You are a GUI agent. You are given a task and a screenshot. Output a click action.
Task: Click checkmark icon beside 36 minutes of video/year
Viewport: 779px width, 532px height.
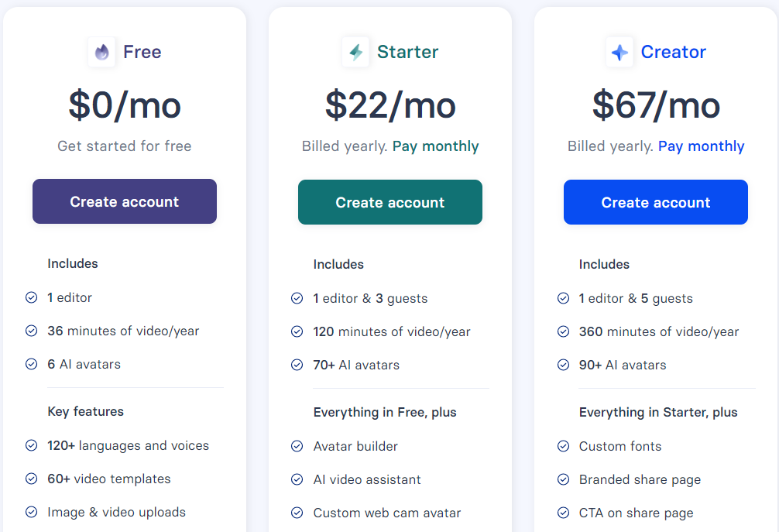click(x=31, y=331)
